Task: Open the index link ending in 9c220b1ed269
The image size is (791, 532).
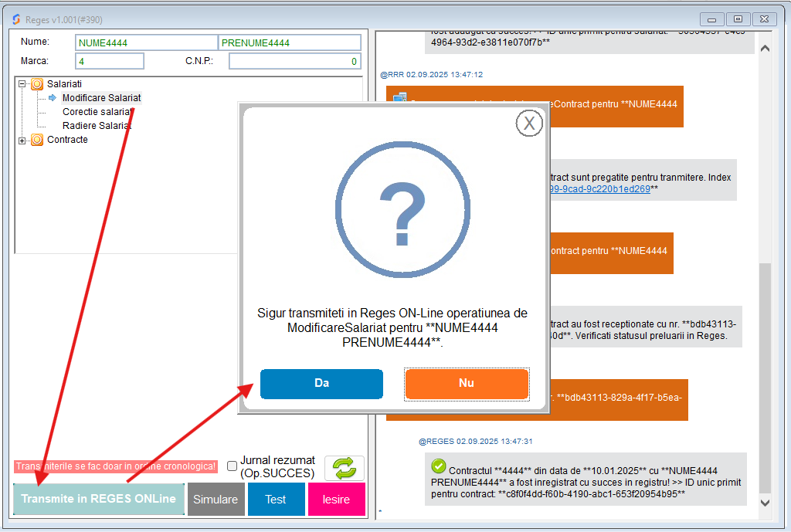Action: 599,189
